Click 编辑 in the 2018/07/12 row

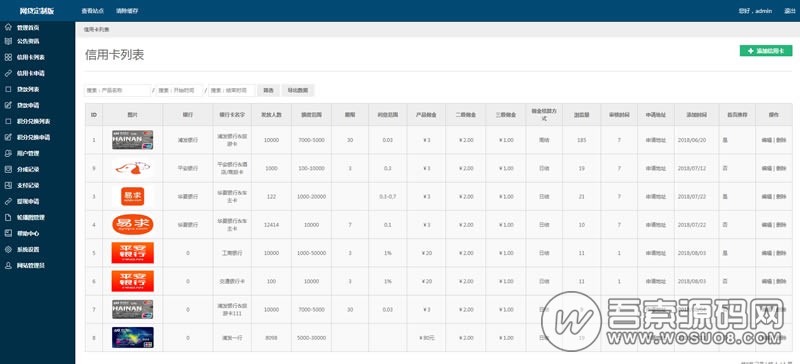tap(767, 168)
